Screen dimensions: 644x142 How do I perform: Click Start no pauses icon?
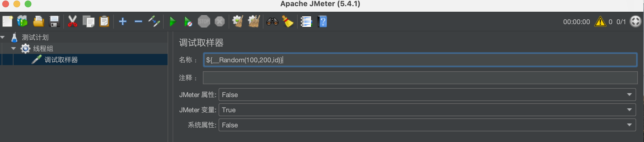click(x=188, y=22)
